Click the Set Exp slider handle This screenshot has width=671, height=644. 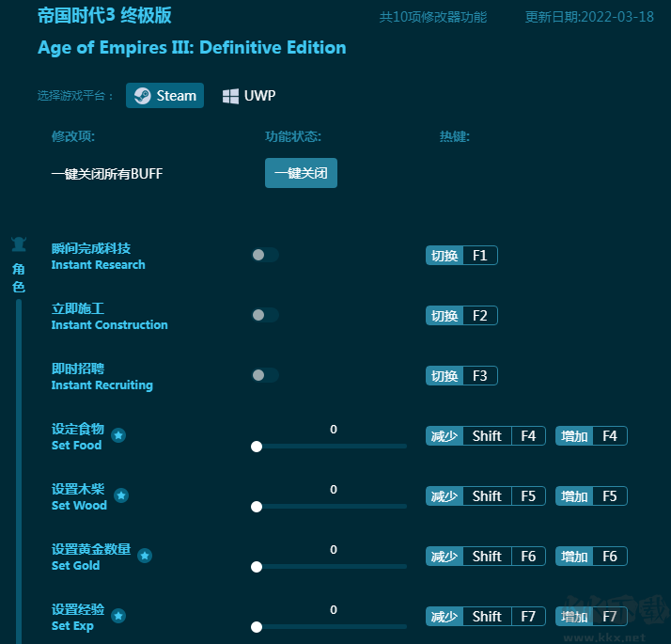tap(257, 627)
